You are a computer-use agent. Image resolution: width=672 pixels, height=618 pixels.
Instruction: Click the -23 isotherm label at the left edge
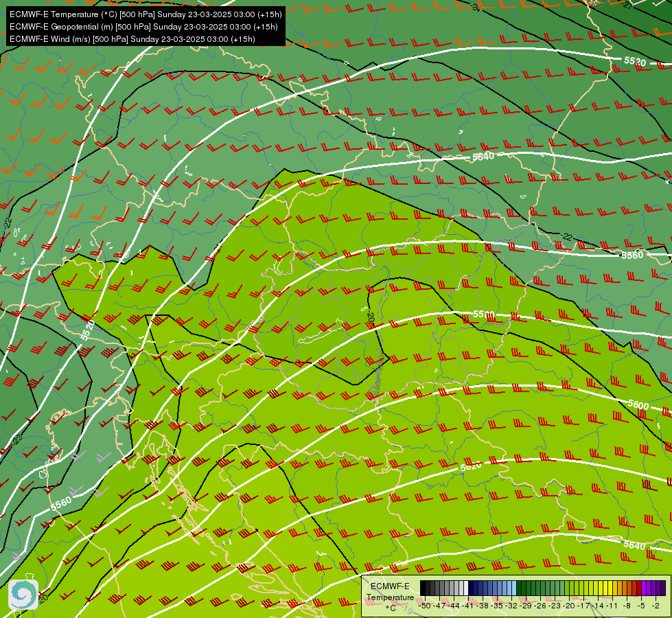click(16, 440)
